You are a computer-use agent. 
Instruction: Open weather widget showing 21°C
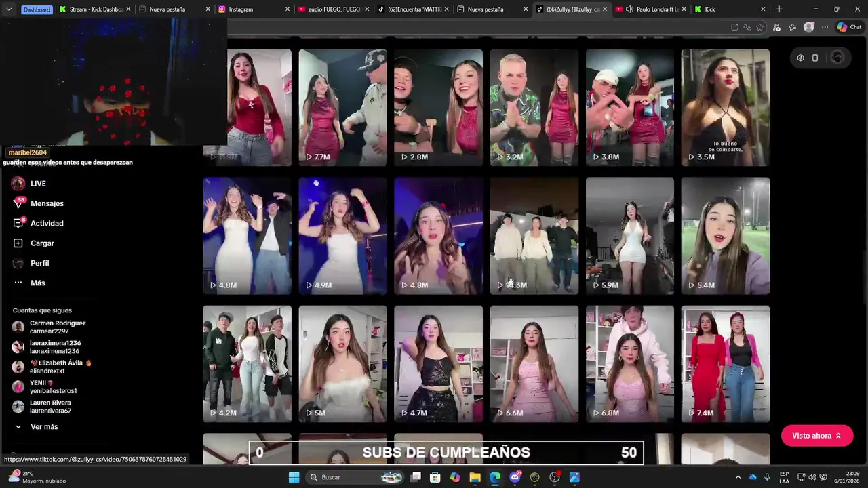click(37, 477)
